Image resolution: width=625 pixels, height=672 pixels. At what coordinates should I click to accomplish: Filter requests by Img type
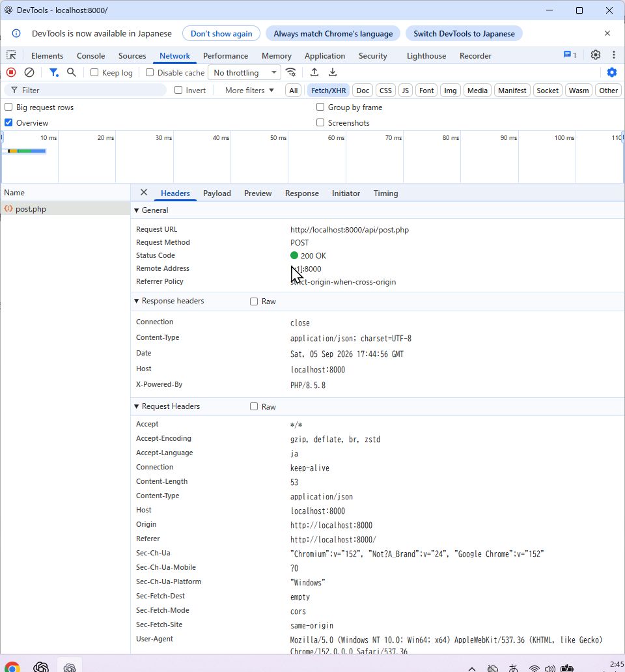click(451, 91)
